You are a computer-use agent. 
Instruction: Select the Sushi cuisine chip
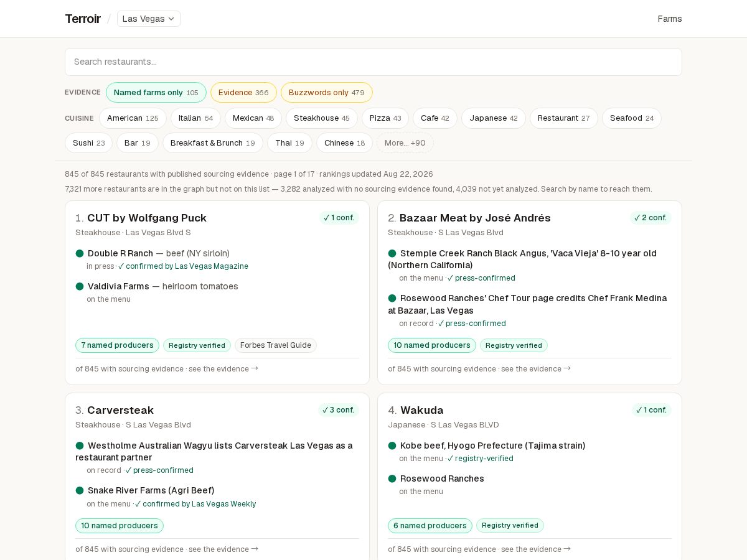(x=89, y=143)
